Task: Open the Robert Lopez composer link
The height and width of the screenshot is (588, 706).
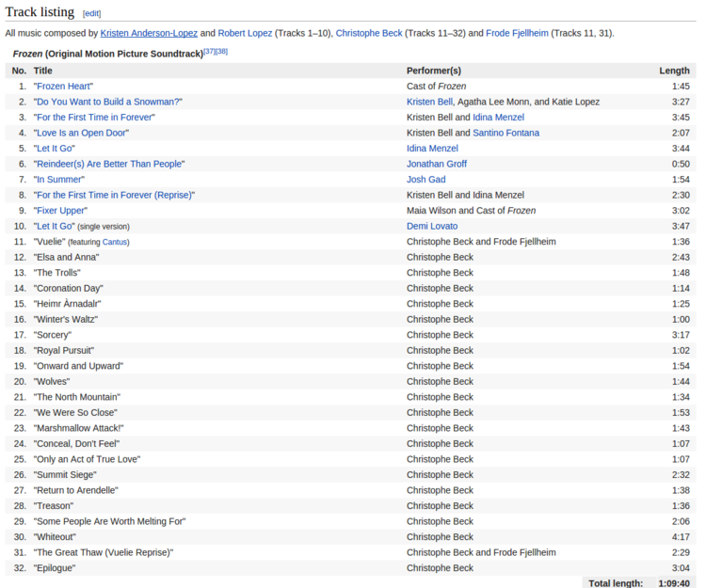Action: click(245, 33)
